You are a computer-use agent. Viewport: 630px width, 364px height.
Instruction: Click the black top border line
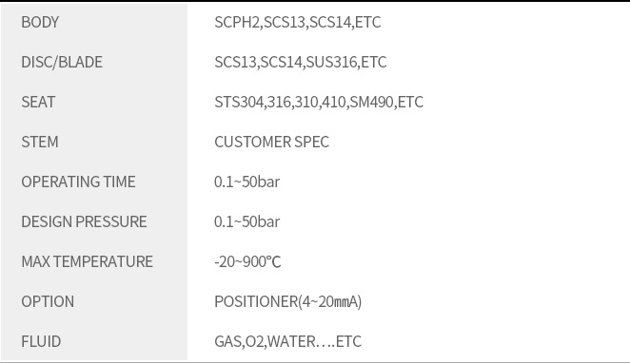click(315, 1)
